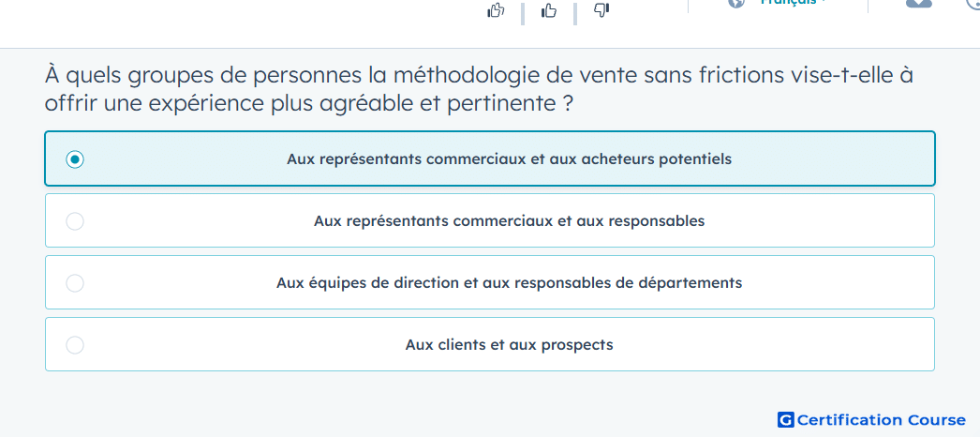Choose answer 'Aux équipes de direction et aux responsables de départements'

click(x=510, y=282)
